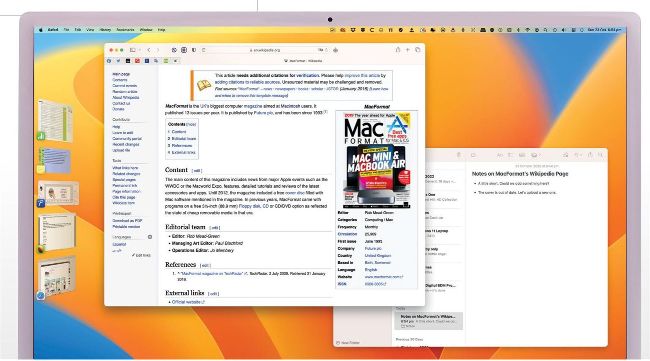Expand the dropdown arrow beside Safari sidebar icon
Image resolution: width=650 pixels, height=361 pixels.
(139, 50)
